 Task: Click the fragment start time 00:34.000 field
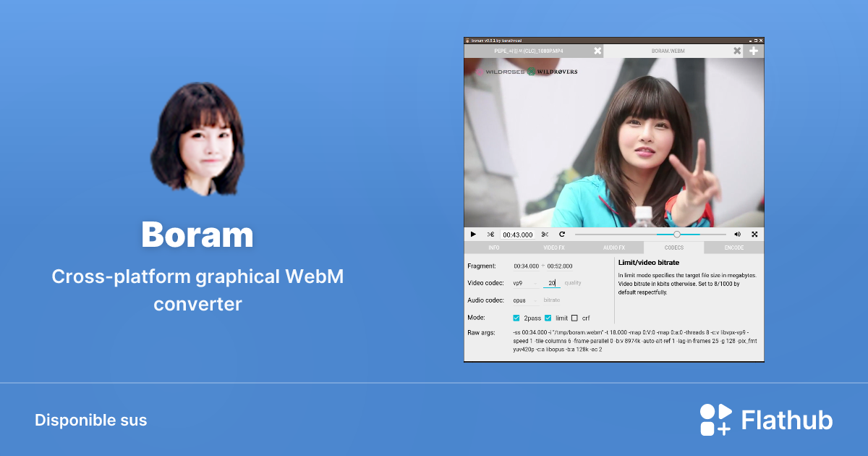(x=527, y=266)
